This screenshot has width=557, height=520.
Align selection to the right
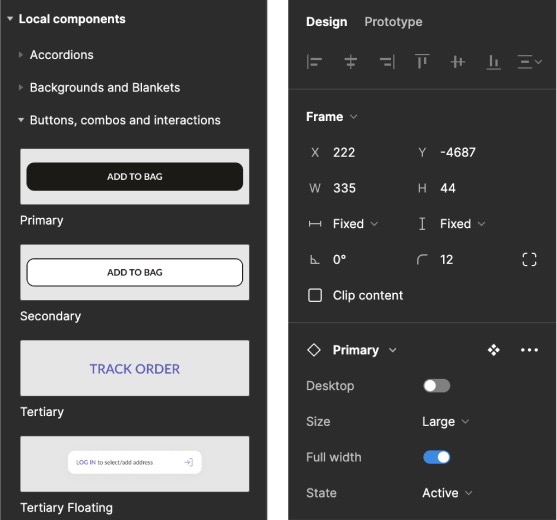[387, 62]
